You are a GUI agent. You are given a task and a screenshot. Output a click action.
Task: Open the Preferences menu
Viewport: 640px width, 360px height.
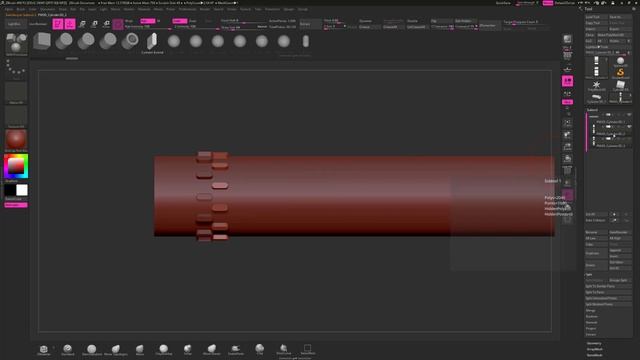(x=187, y=9)
